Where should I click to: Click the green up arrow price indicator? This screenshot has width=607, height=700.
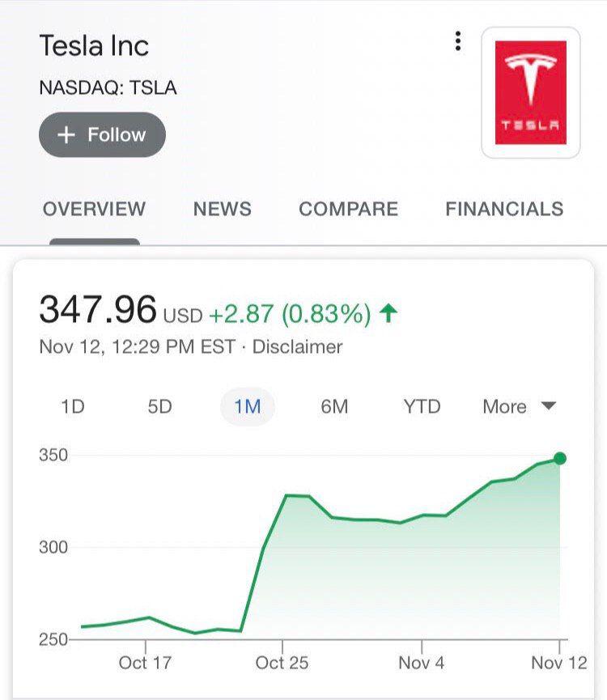pyautogui.click(x=389, y=313)
